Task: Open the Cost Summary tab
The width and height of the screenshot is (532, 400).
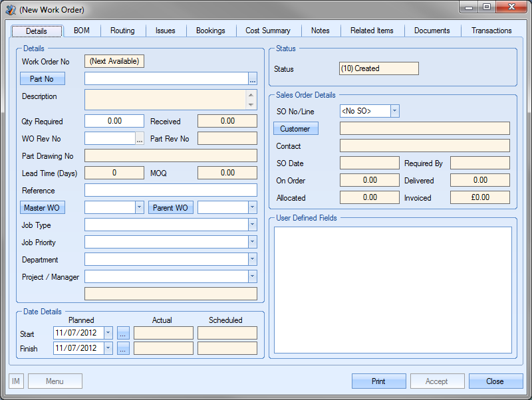Action: coord(267,31)
